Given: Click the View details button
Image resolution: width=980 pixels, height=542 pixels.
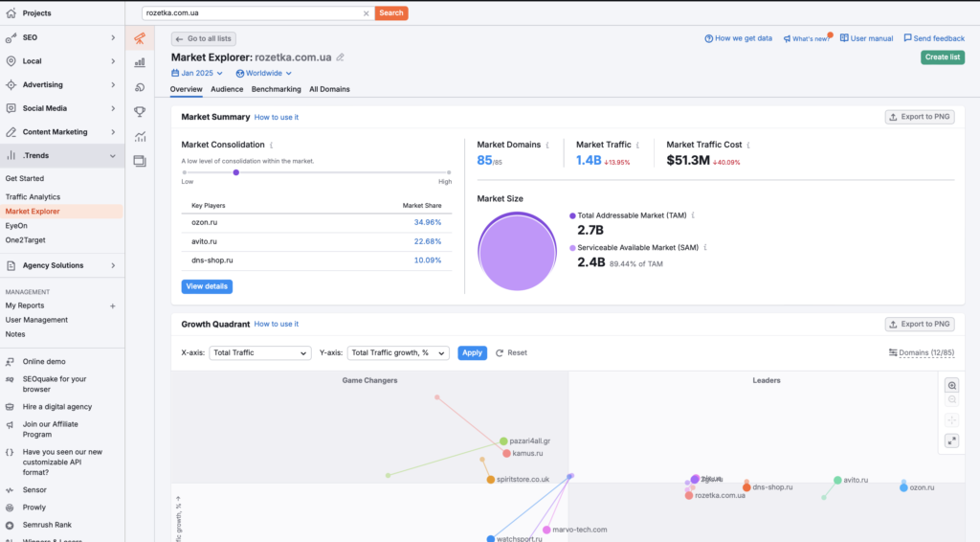Looking at the screenshot, I should tap(207, 286).
